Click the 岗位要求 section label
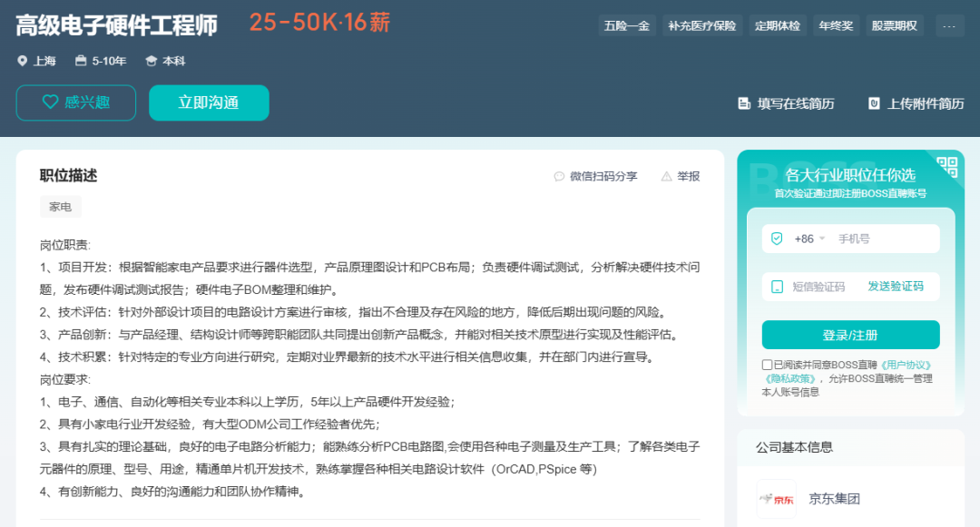The height and width of the screenshot is (527, 980). (x=65, y=379)
